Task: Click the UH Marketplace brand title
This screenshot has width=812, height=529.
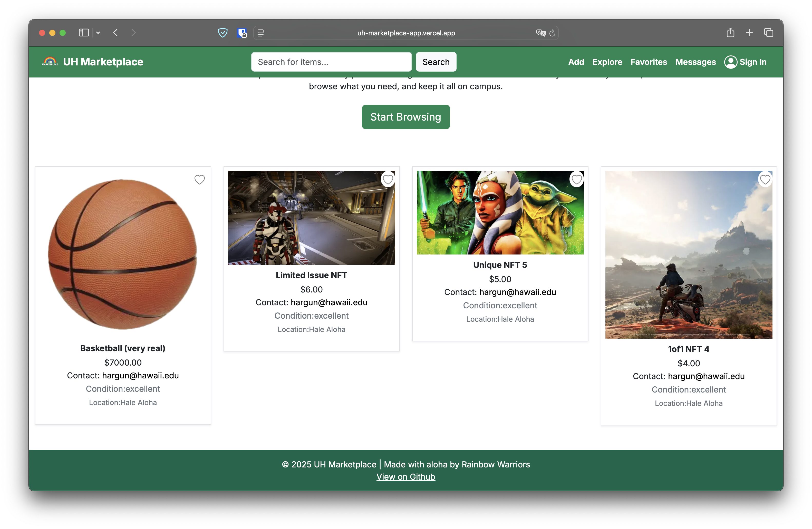Action: click(x=103, y=62)
